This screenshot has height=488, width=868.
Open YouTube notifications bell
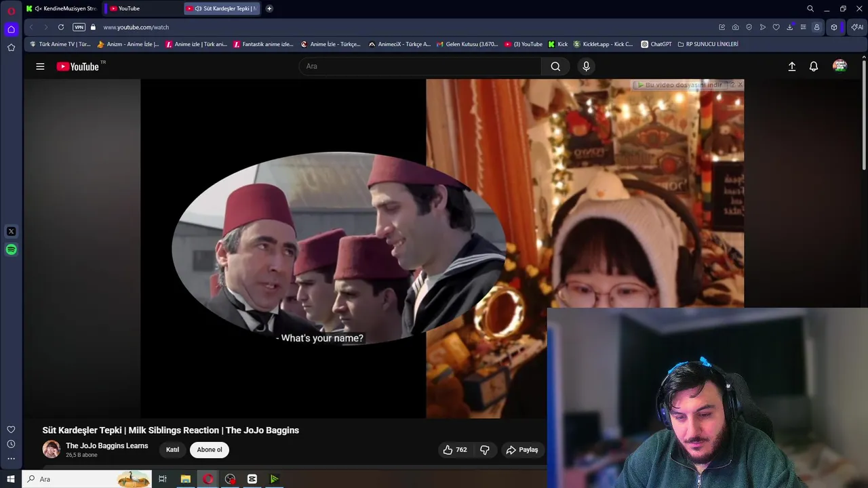pos(814,66)
